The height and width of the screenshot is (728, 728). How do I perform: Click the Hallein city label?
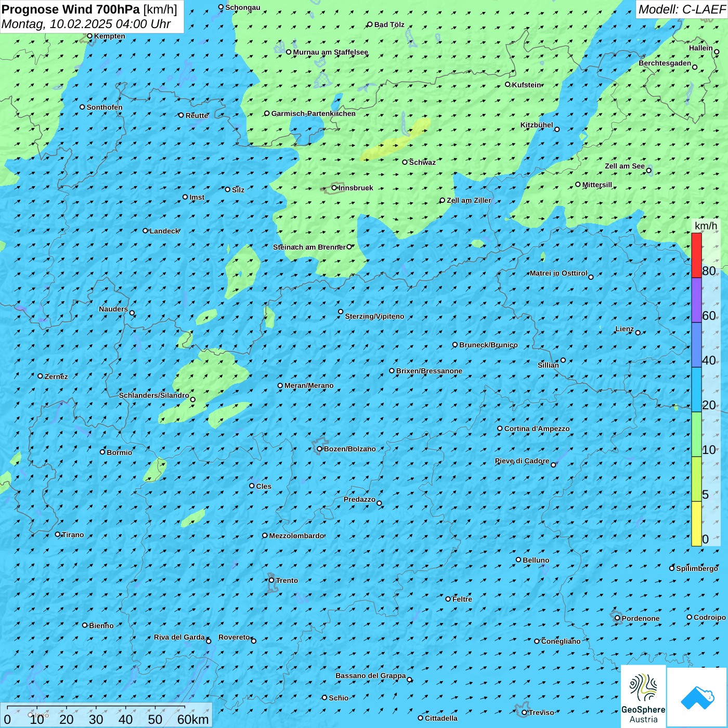click(x=701, y=48)
